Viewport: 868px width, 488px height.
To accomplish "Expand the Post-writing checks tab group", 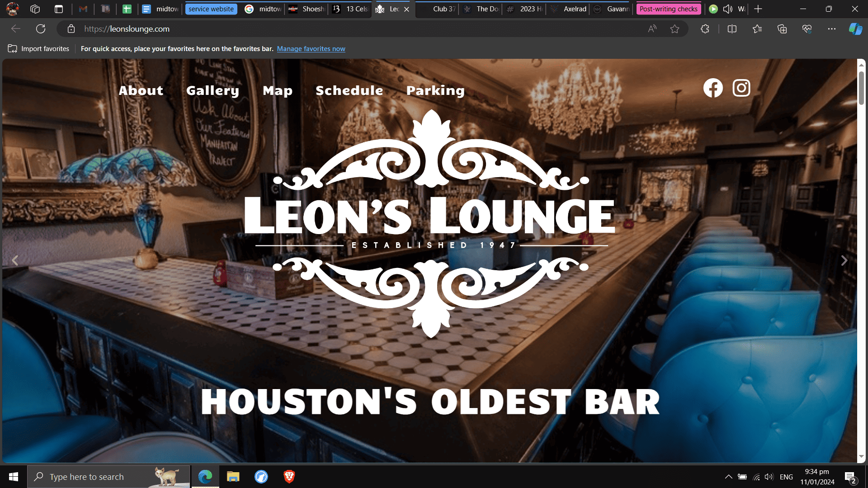I will 669,9.
